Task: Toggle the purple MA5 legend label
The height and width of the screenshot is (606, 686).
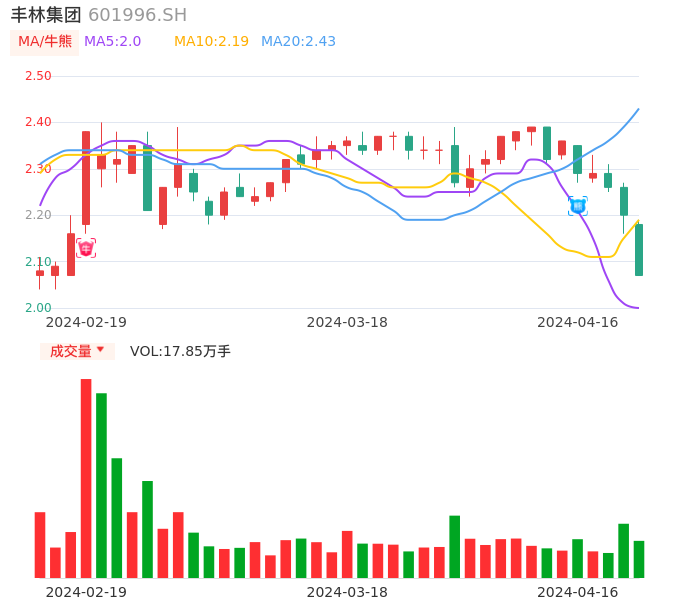Action: click(x=112, y=42)
